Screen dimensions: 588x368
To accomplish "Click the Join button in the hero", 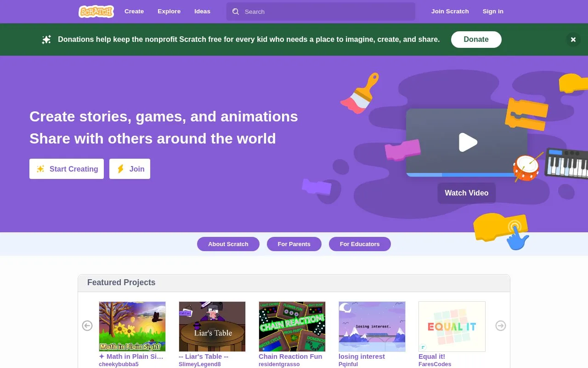I will coord(130,169).
